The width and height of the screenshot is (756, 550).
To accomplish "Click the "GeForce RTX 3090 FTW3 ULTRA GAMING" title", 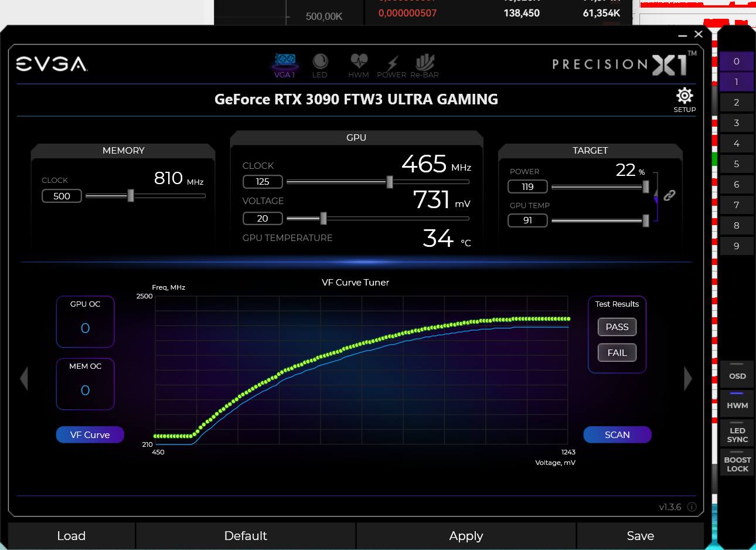I will [x=356, y=99].
